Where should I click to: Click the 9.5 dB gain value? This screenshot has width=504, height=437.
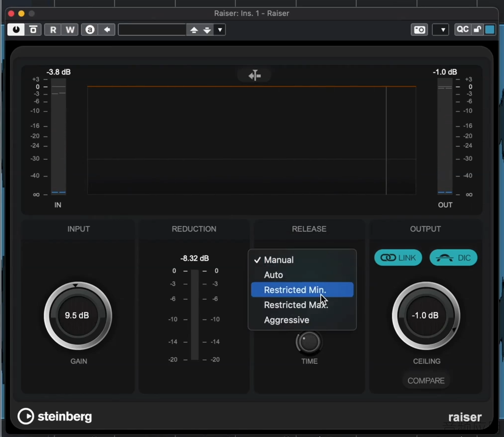click(77, 315)
